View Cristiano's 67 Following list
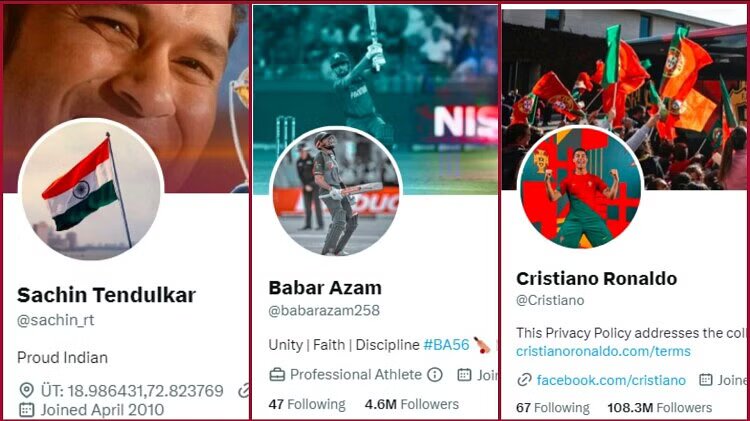The image size is (750, 421). (x=553, y=408)
